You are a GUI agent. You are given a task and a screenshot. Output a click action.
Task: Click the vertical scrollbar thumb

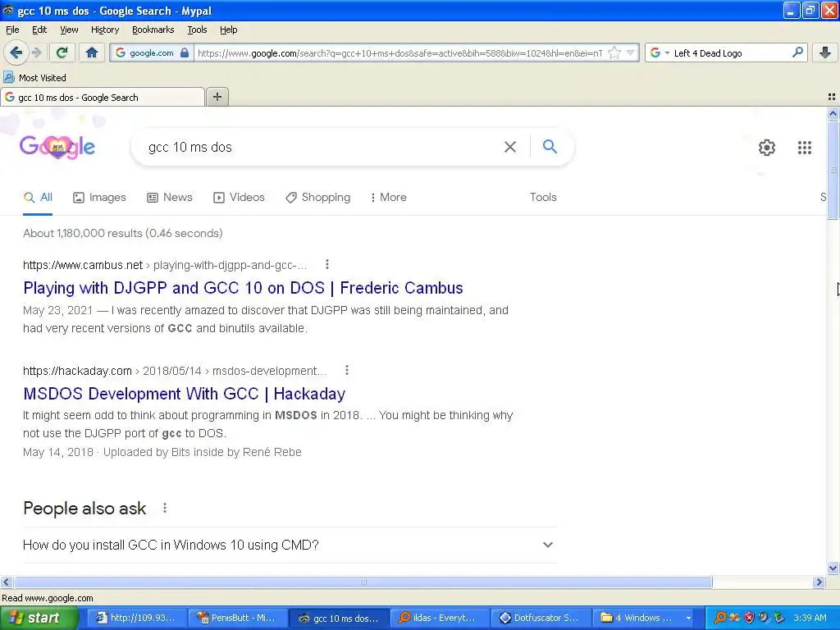pos(833,170)
